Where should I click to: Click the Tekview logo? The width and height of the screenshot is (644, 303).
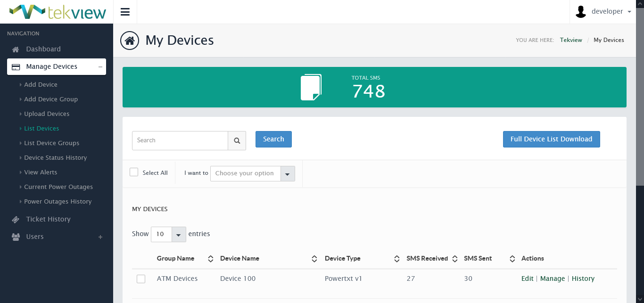coord(57,12)
